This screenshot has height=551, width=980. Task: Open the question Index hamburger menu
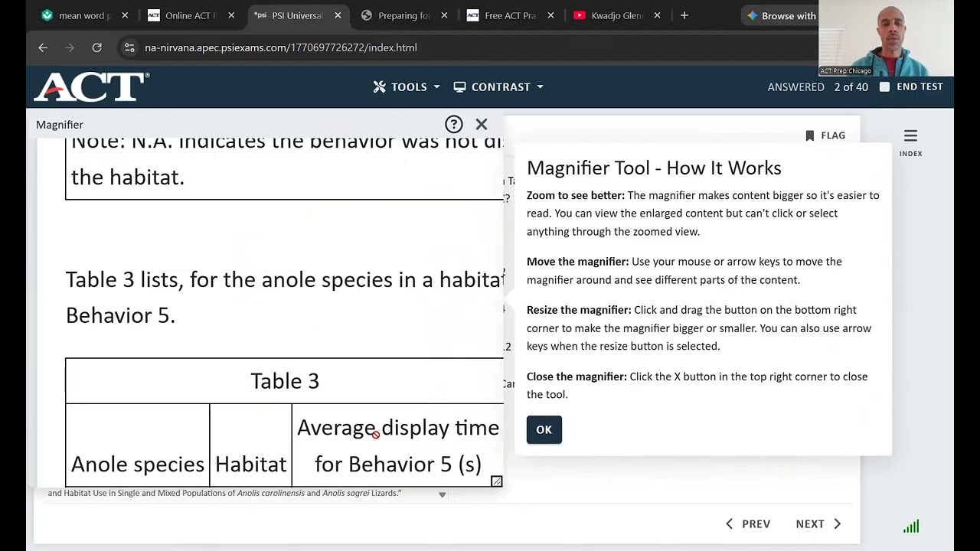(910, 136)
